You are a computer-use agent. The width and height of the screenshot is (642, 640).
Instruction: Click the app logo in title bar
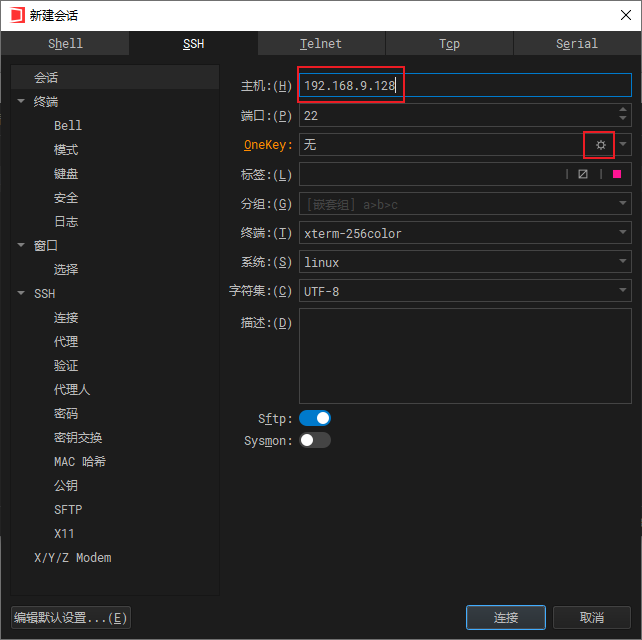pyautogui.click(x=17, y=15)
